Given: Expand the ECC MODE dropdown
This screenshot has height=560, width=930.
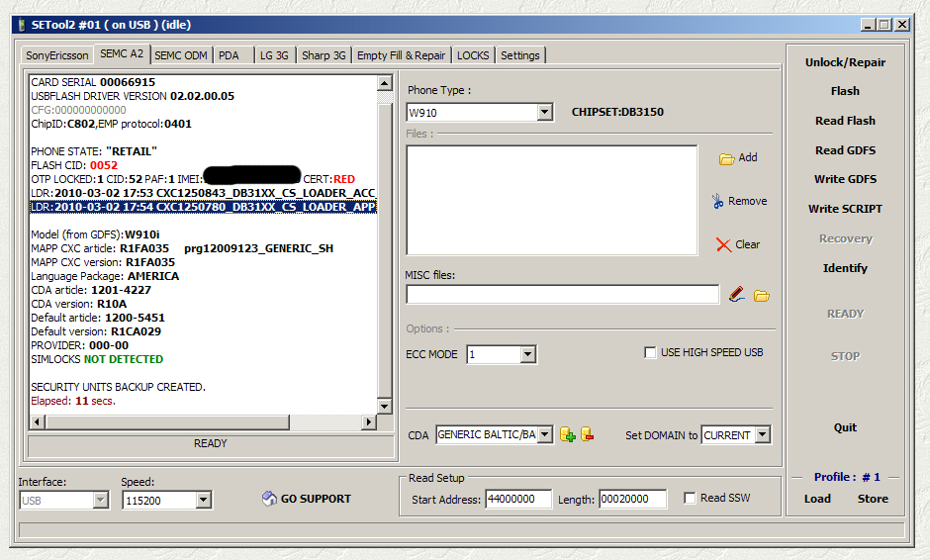Looking at the screenshot, I should 527,354.
